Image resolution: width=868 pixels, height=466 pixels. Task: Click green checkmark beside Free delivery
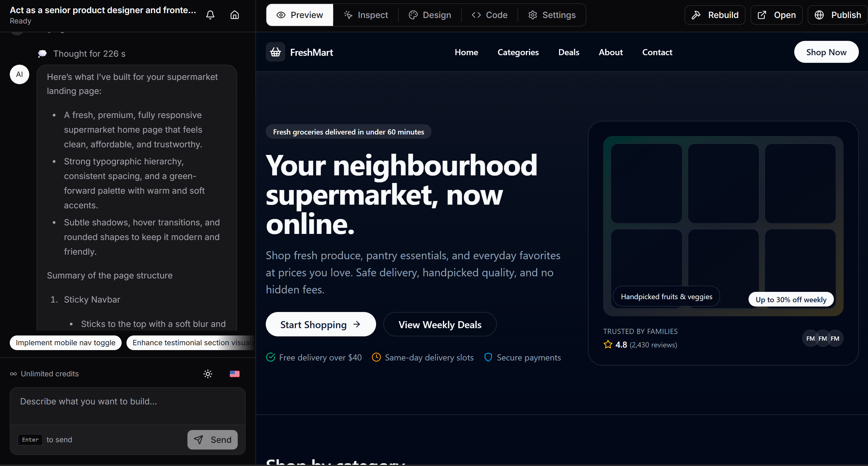point(271,357)
